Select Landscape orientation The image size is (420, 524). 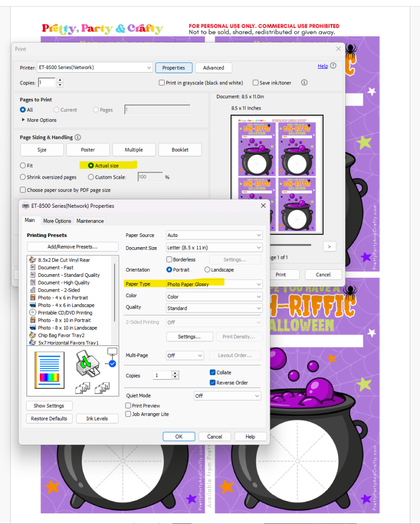(207, 270)
